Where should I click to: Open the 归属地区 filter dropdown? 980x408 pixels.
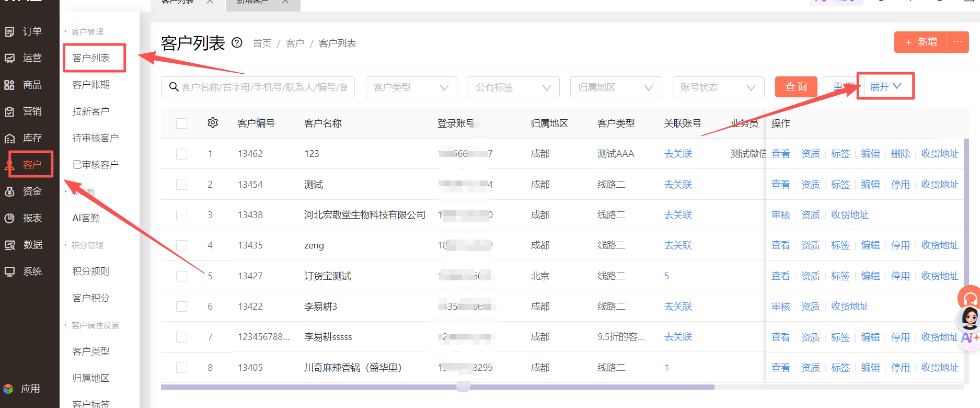[616, 87]
